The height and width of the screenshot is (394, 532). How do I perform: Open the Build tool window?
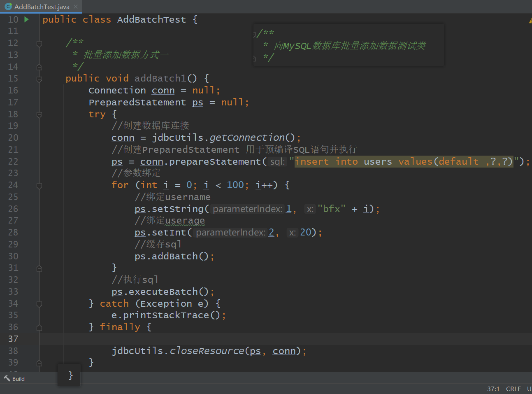click(x=14, y=379)
